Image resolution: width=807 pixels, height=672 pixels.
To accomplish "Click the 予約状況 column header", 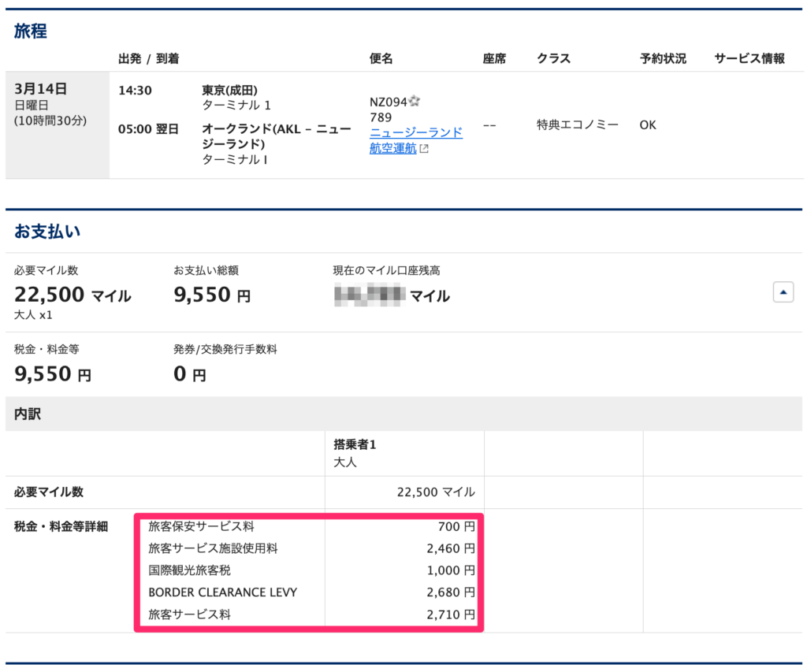I will coord(663,58).
